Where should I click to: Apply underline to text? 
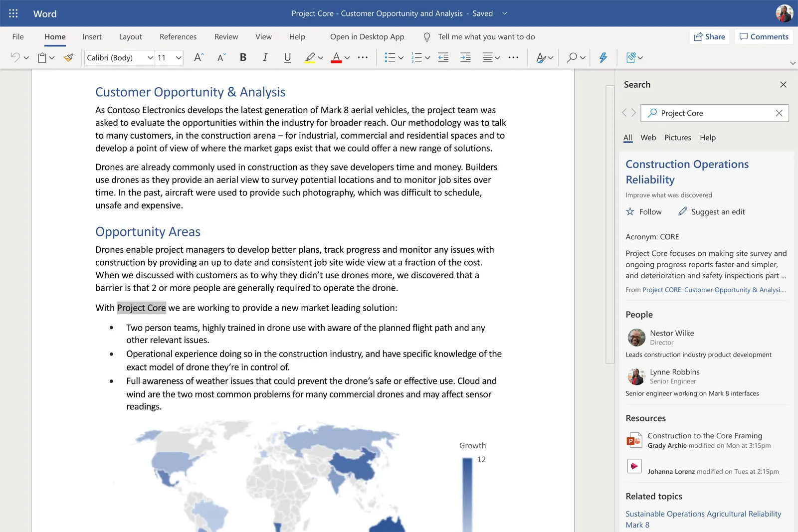click(x=287, y=57)
